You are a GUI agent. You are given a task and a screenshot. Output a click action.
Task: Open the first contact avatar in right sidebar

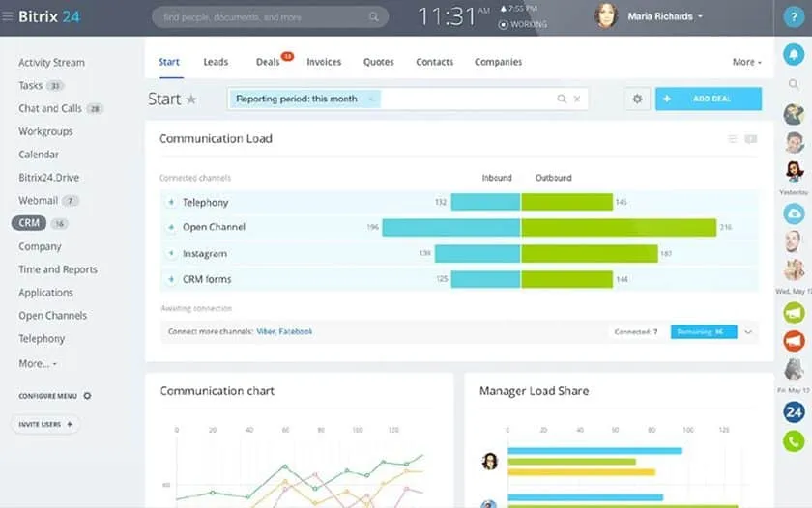click(x=794, y=114)
